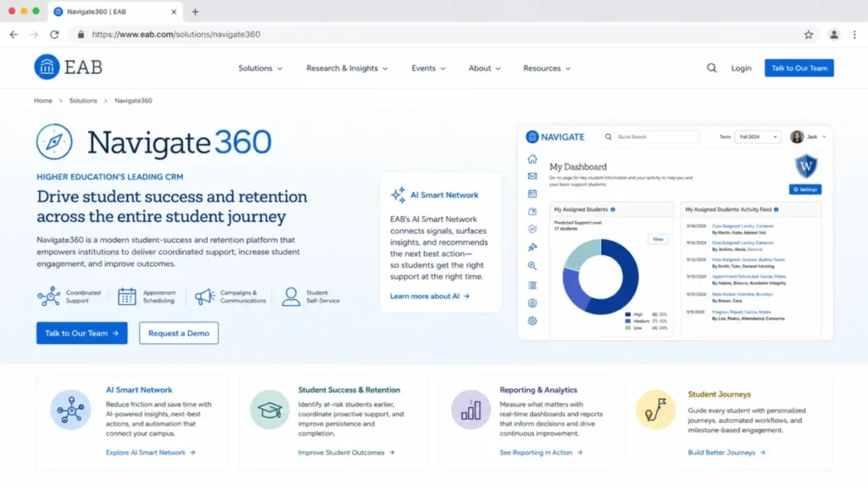This screenshot has width=868, height=488.
Task: Open a new browser tab
Action: [x=195, y=12]
